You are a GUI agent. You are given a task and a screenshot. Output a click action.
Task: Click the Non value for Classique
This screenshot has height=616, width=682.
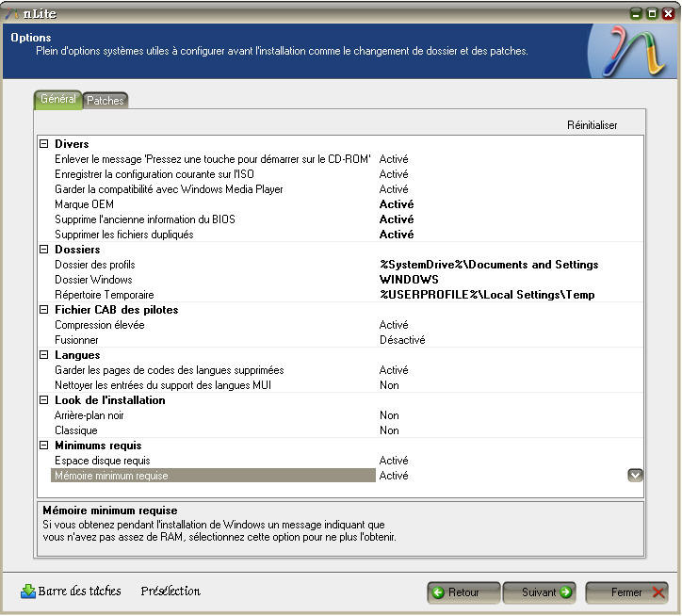coord(389,430)
